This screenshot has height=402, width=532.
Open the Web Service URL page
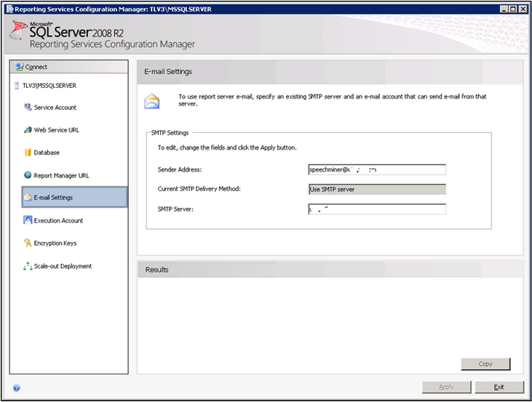[56, 130]
